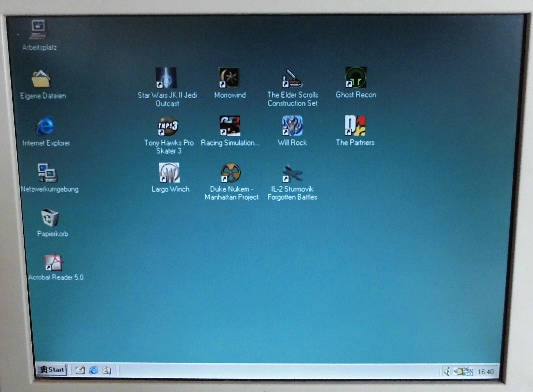The width and height of the screenshot is (533, 392).
Task: Click the 3D tray icon beside the clock
Action: (468, 371)
